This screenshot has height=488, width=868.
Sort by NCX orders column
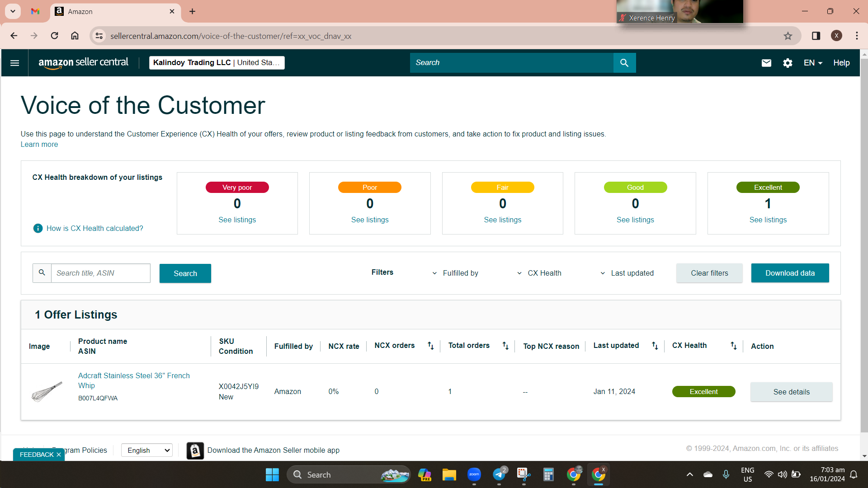click(430, 346)
